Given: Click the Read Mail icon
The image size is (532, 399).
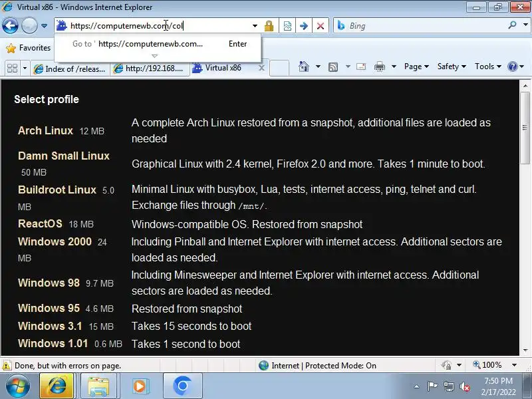Looking at the screenshot, I should click(361, 66).
